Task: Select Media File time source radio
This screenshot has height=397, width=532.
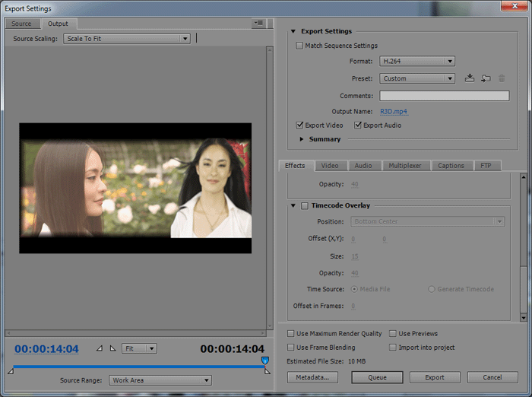Action: coord(354,289)
